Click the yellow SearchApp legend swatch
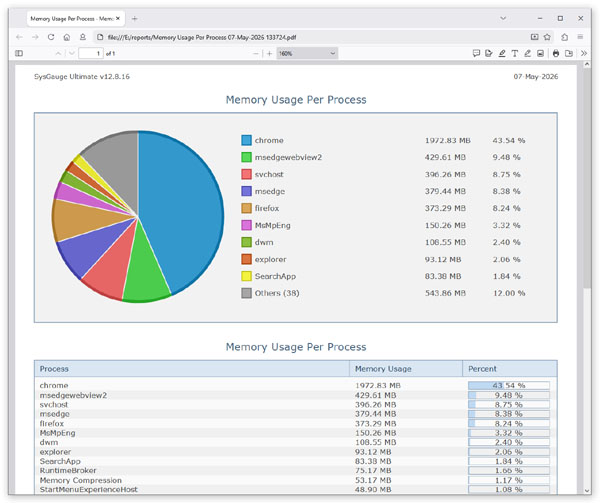Image resolution: width=600 pixels, height=503 pixels. (x=246, y=276)
